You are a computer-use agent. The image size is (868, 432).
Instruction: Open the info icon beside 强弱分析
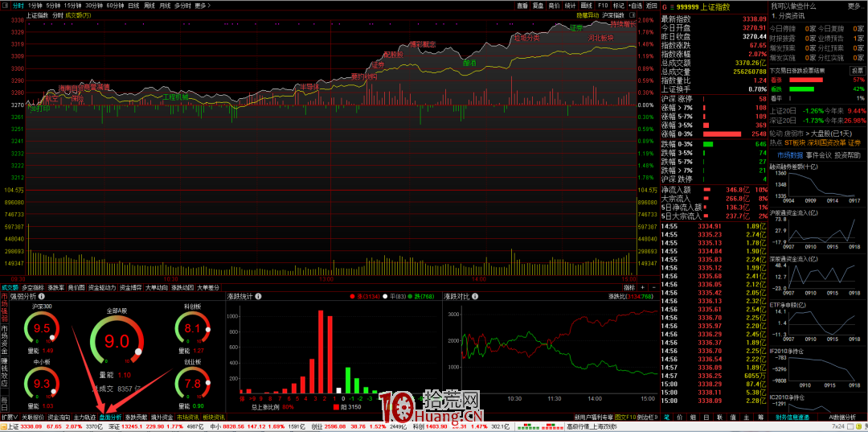(41, 296)
